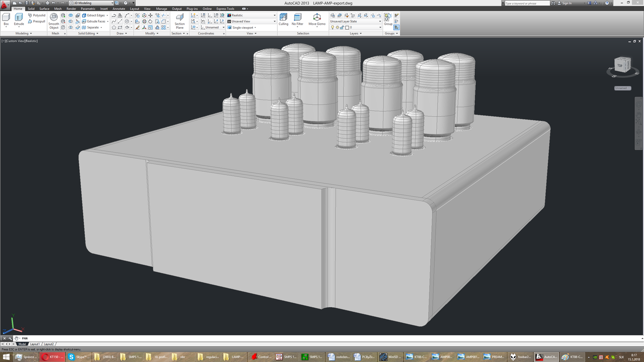
Task: Open the Realistic visual style dropdown
Action: (x=252, y=16)
